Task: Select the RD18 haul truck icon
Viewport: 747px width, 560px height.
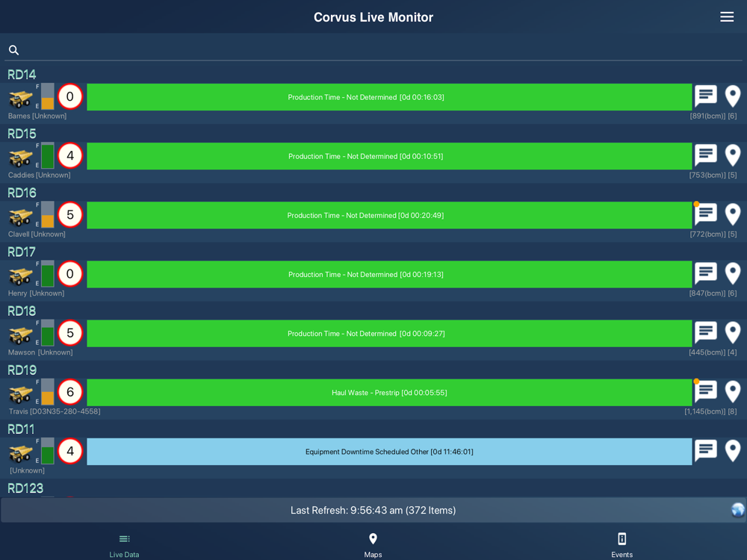Action: (x=20, y=335)
